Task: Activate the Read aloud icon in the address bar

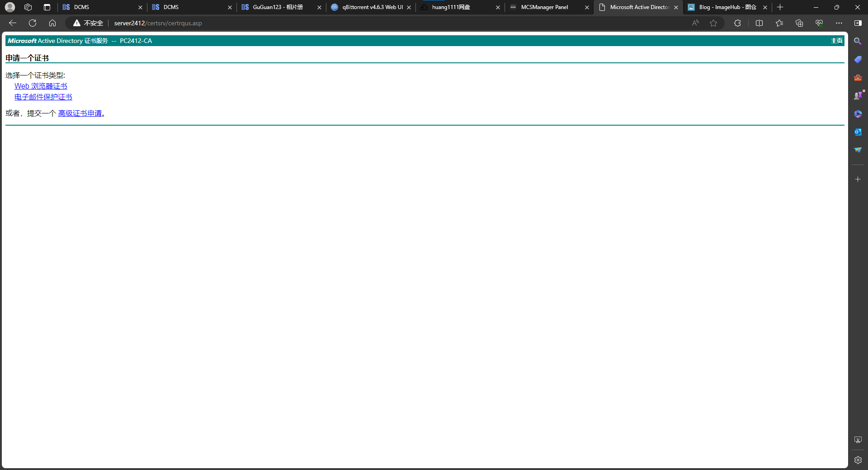Action: 695,23
